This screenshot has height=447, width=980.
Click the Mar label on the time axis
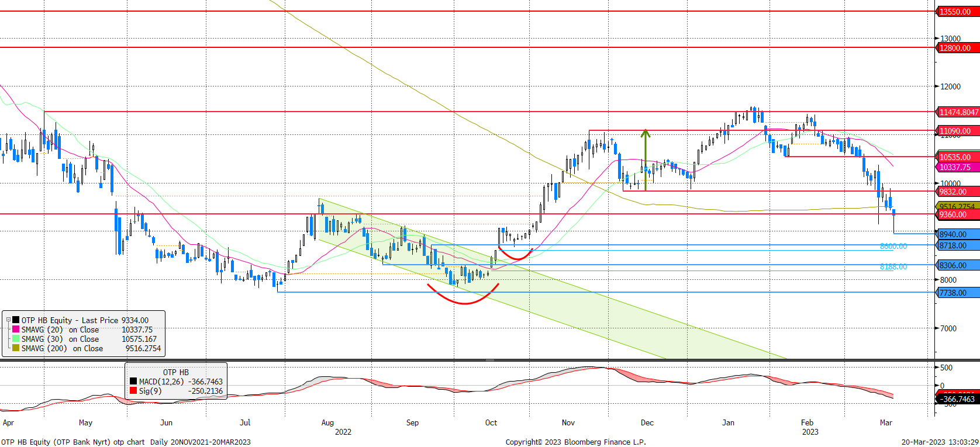(x=886, y=422)
